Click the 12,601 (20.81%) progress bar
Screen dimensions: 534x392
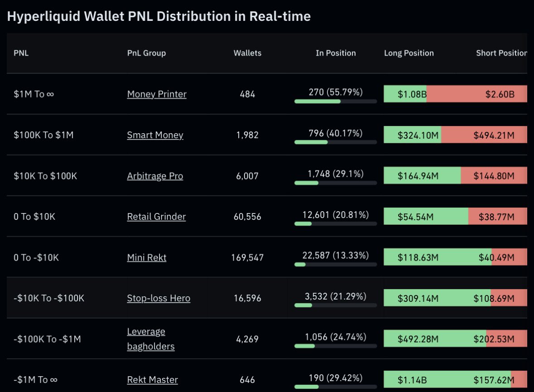click(x=336, y=223)
